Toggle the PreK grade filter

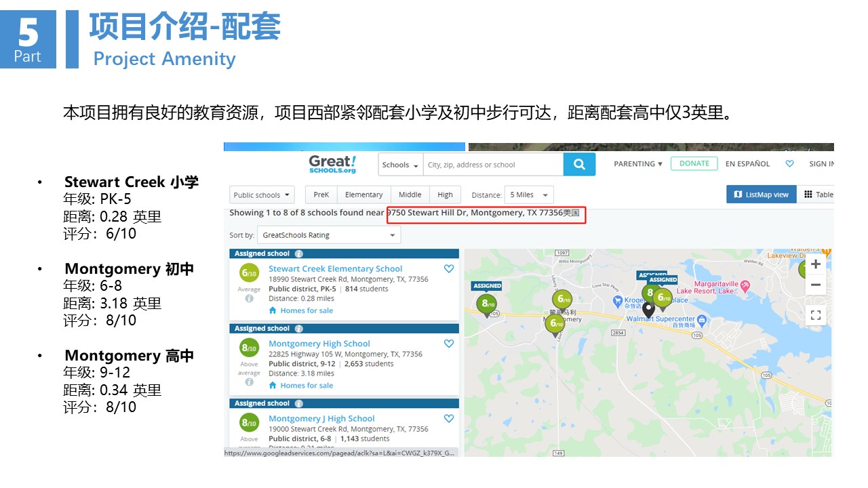321,195
